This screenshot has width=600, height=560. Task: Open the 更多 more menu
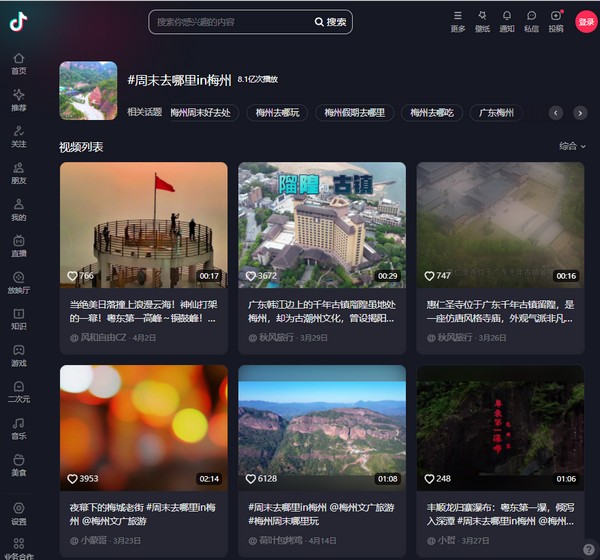pos(458,20)
